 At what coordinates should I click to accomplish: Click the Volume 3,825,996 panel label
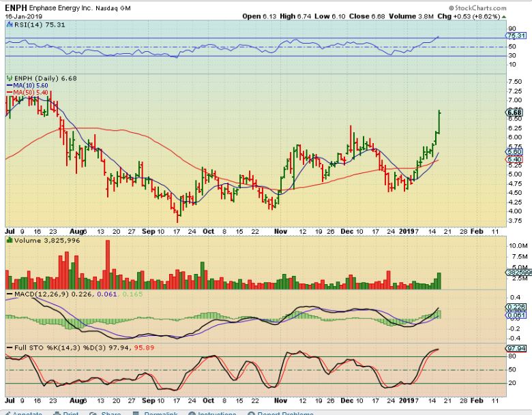coord(47,241)
